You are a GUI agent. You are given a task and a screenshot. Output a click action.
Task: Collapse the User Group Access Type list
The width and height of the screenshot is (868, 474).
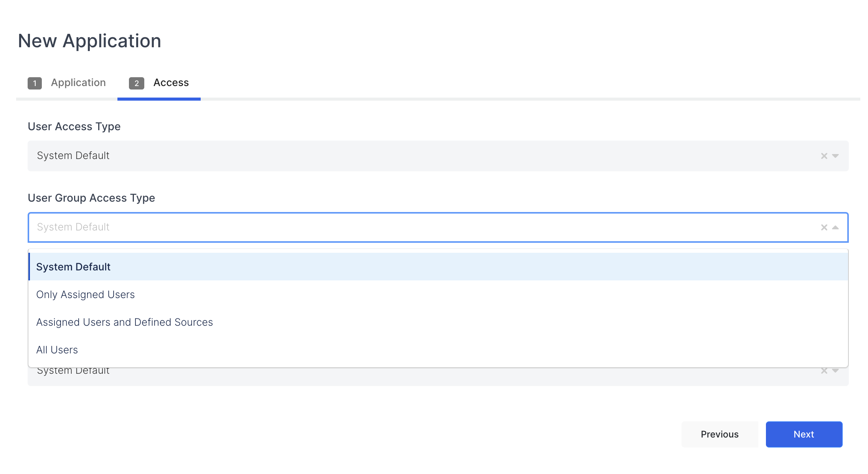[x=835, y=227]
